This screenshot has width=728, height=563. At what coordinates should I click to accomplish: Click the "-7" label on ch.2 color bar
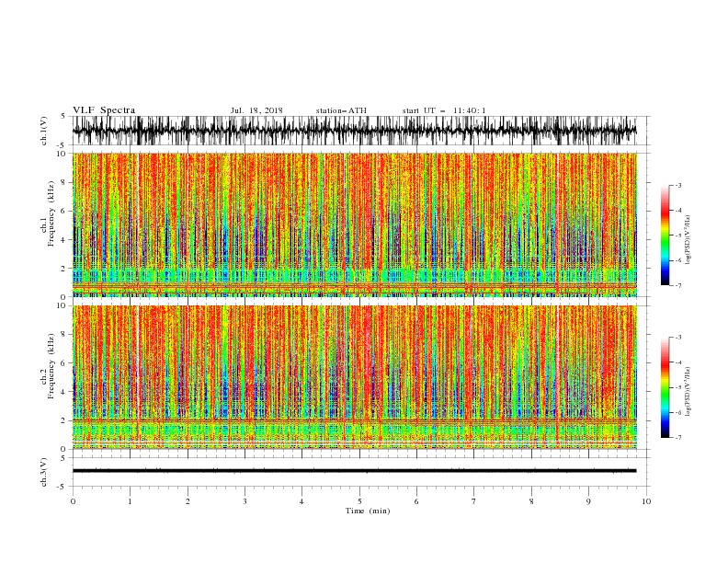click(678, 438)
